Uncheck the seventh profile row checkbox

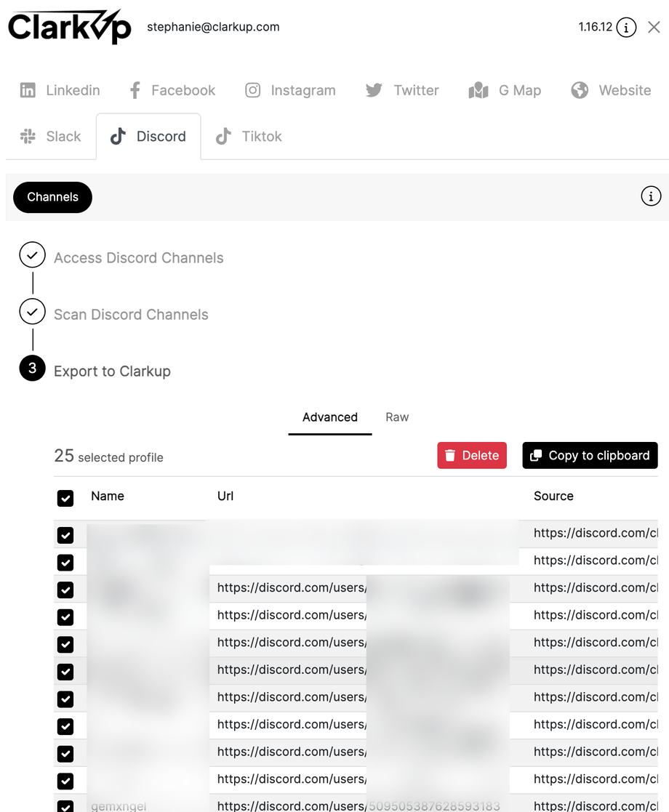pyautogui.click(x=65, y=699)
